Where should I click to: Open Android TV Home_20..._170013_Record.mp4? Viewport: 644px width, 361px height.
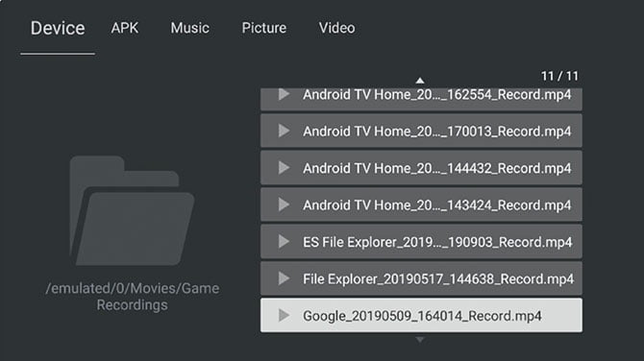point(421,131)
